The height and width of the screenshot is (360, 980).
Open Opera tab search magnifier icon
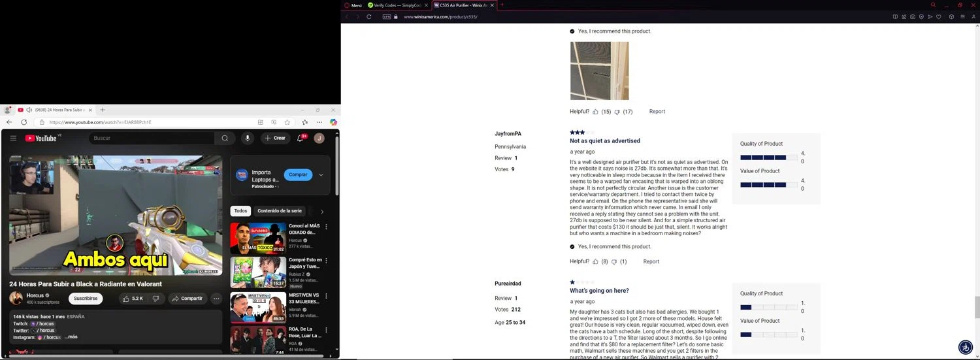coord(933,5)
